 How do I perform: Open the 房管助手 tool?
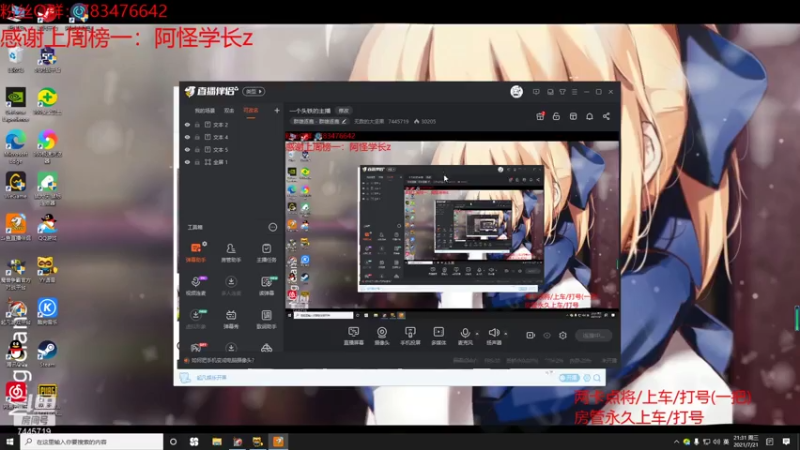pyautogui.click(x=231, y=252)
